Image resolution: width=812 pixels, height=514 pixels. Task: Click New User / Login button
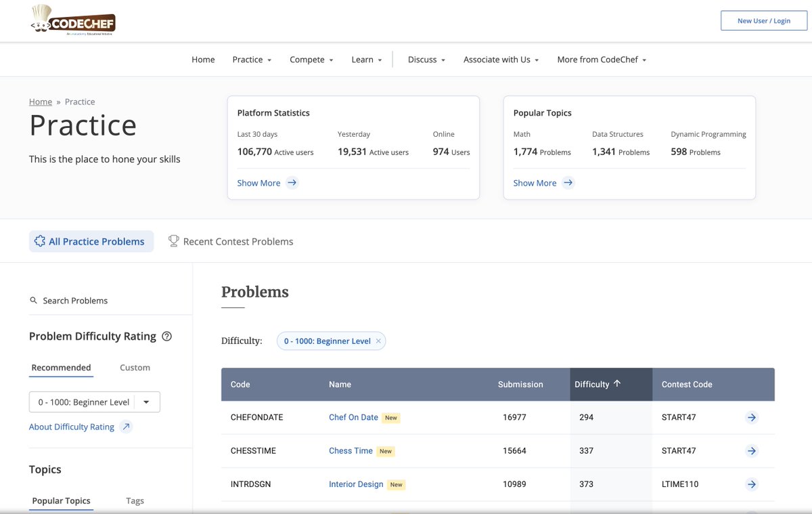[764, 21]
